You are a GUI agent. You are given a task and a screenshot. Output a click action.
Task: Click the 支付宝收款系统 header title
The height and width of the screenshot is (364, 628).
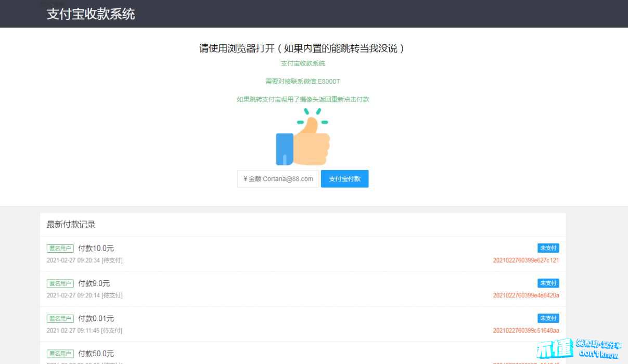[91, 14]
